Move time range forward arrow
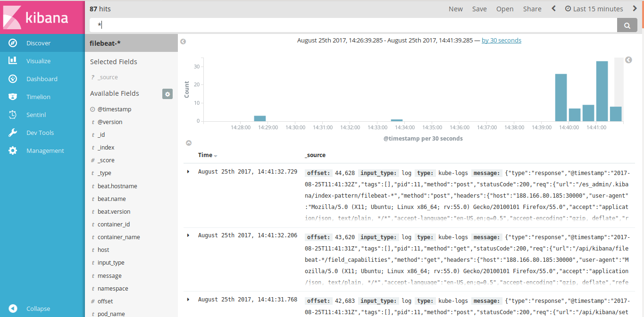This screenshot has width=644, height=317. [634, 8]
